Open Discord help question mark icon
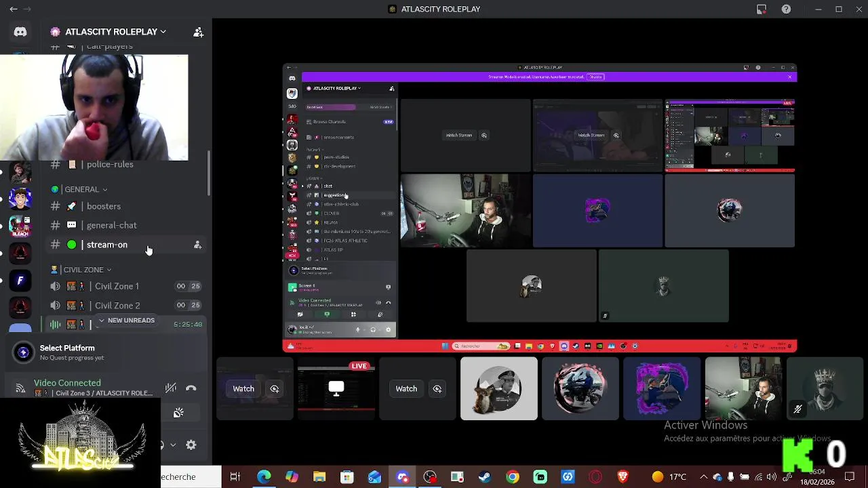 pyautogui.click(x=786, y=9)
